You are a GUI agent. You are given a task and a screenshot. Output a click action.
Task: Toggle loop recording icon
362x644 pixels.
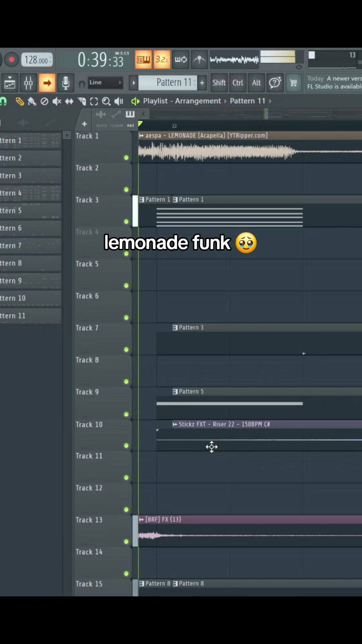tap(181, 60)
